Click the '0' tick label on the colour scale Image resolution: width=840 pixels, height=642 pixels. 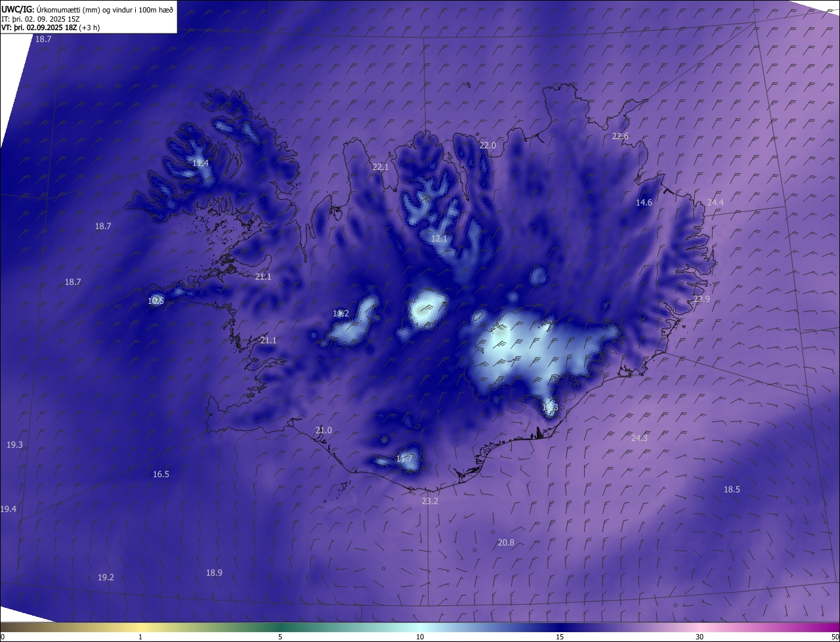click(x=3, y=637)
